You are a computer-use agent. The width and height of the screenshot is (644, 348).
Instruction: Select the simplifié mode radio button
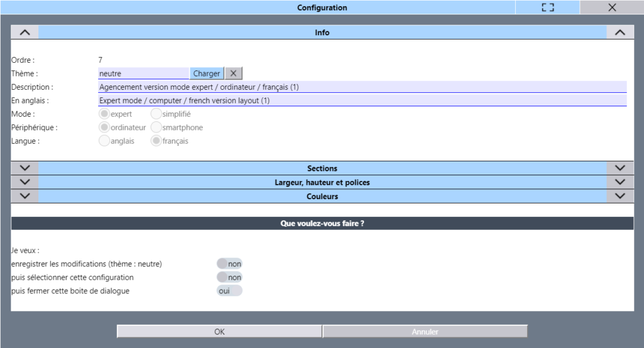click(156, 114)
